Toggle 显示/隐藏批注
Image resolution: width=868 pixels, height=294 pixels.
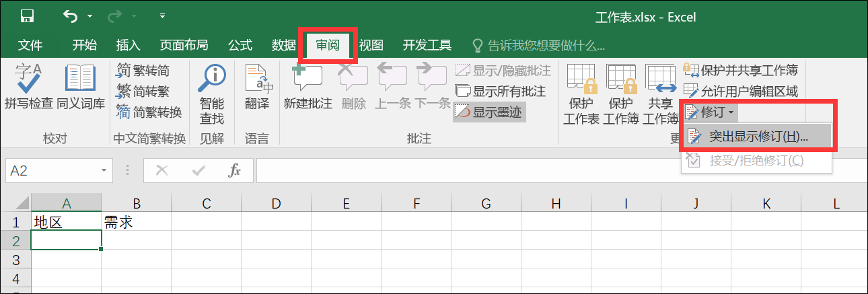[503, 71]
